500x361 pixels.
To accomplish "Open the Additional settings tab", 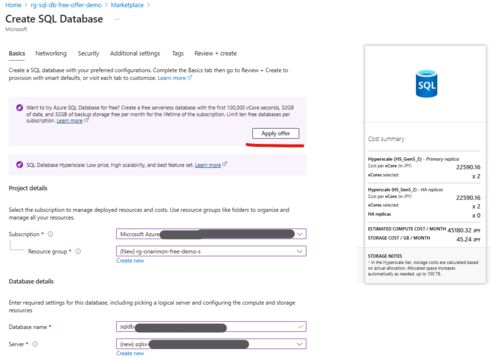I will click(x=135, y=53).
